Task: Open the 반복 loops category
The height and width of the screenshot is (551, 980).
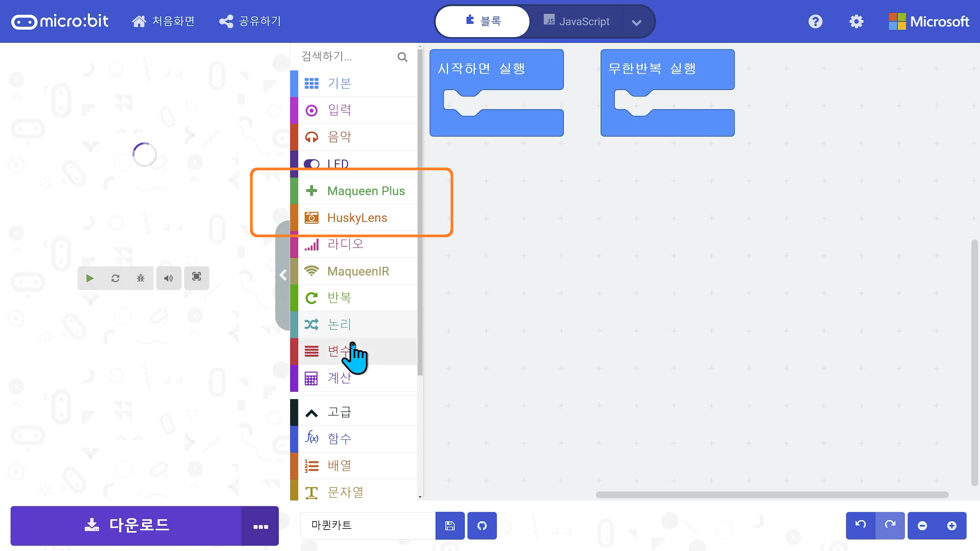Action: pos(353,298)
